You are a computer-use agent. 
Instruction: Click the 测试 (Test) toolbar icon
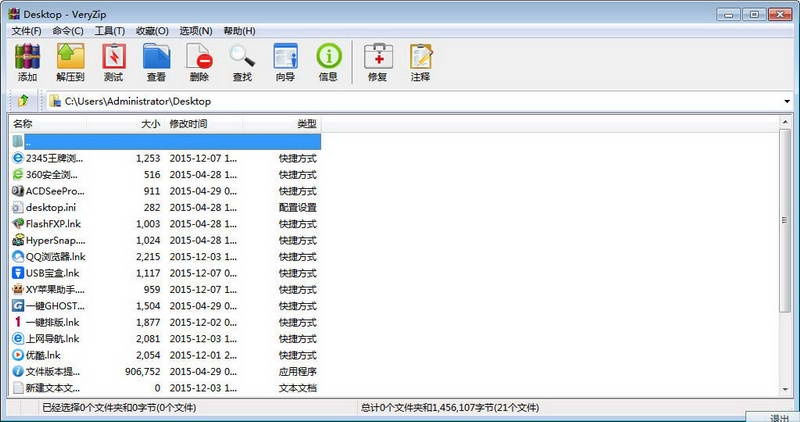click(113, 62)
